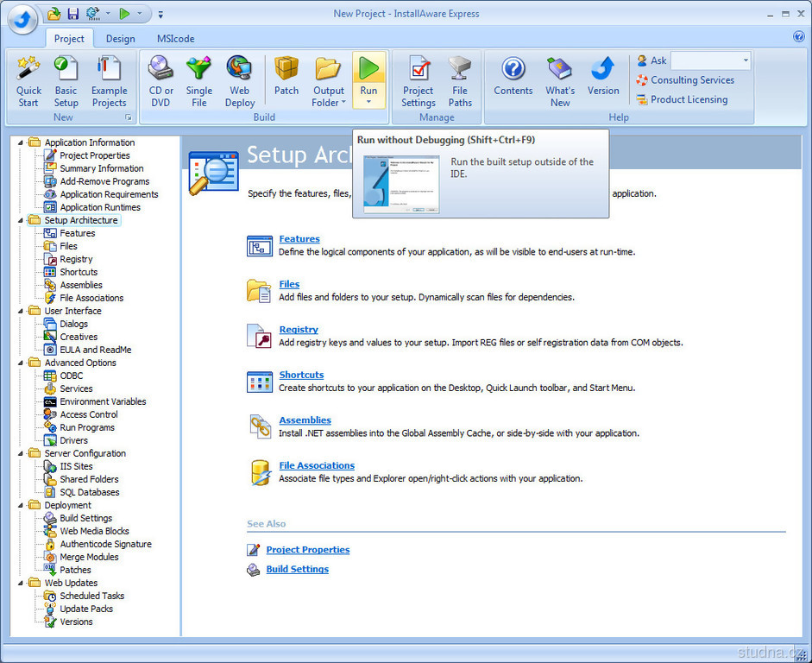Click the Consulting Services button
This screenshot has width=812, height=663.
tap(692, 80)
